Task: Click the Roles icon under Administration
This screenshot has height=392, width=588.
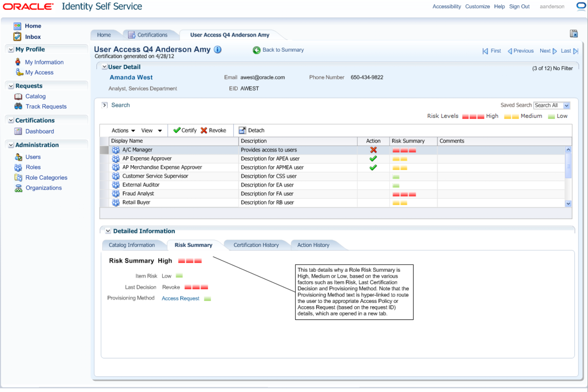Action: tap(18, 167)
